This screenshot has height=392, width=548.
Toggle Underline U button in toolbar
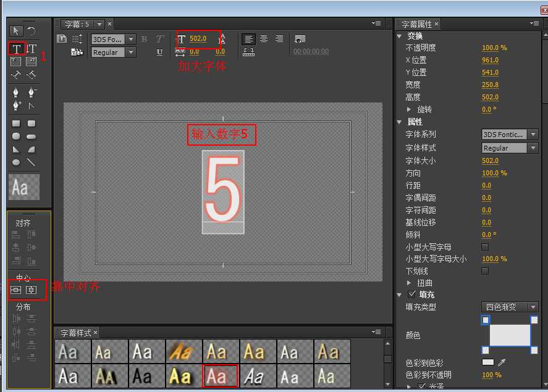click(159, 52)
